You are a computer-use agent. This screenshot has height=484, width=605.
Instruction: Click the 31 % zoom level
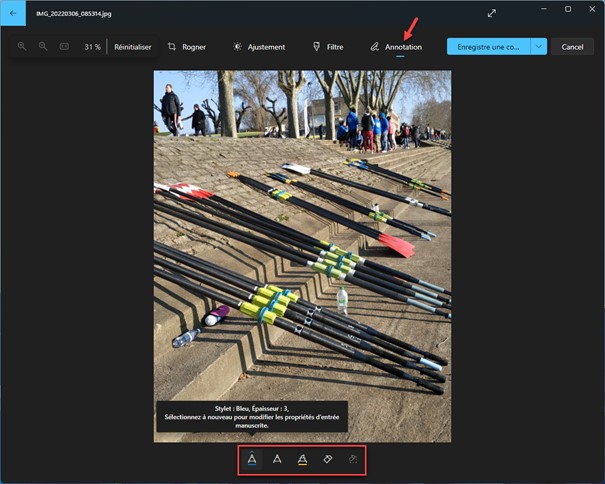(x=92, y=47)
